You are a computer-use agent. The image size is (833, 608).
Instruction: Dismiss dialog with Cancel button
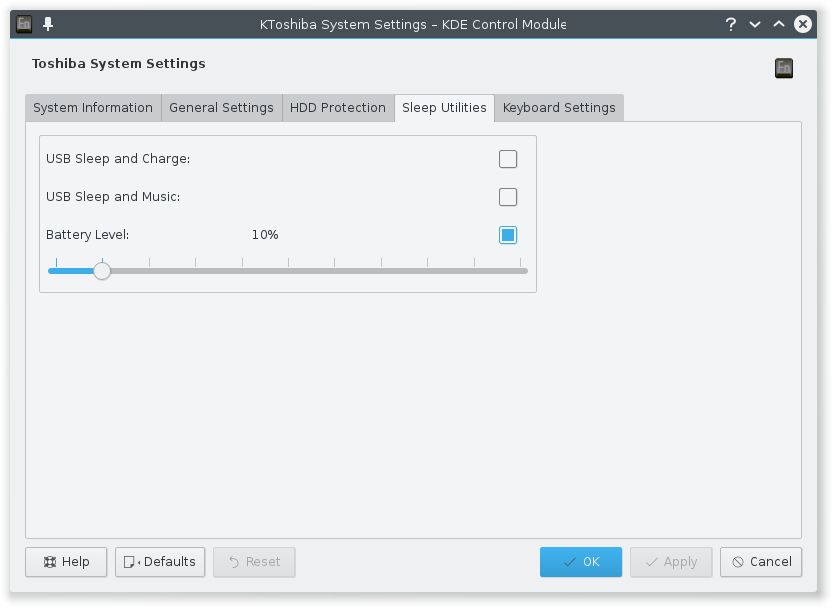761,562
